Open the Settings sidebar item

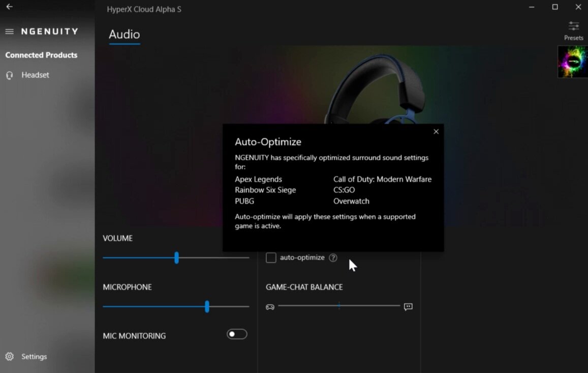[x=34, y=357]
